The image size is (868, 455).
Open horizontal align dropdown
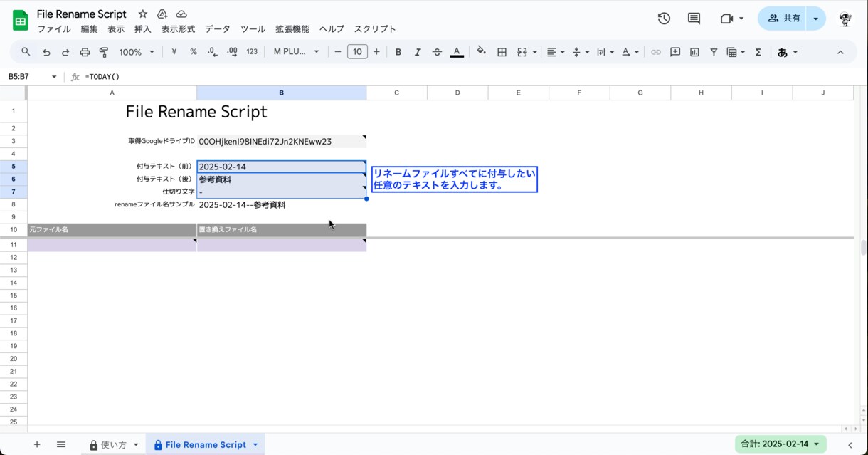point(556,52)
